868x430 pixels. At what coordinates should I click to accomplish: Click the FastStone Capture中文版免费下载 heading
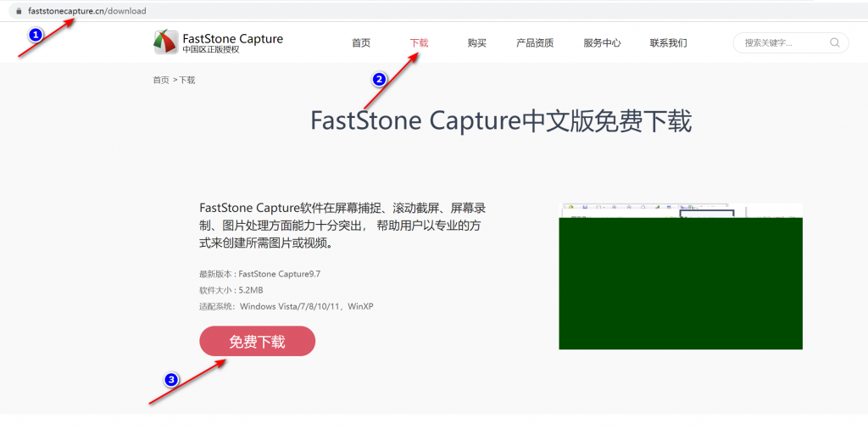click(500, 121)
